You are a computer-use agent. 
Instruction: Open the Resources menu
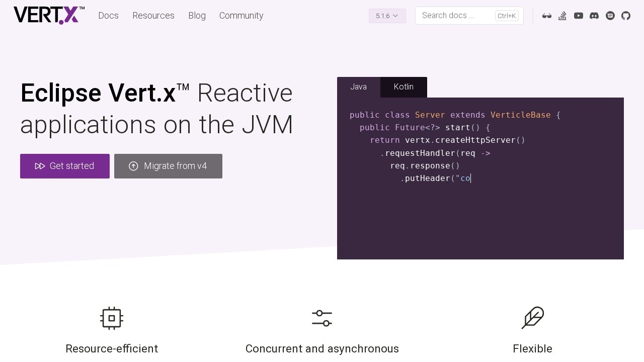153,16
